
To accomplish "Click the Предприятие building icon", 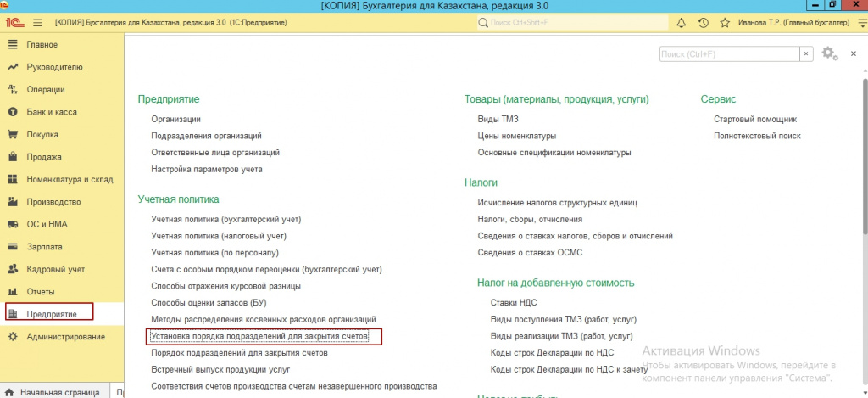I will (x=14, y=314).
